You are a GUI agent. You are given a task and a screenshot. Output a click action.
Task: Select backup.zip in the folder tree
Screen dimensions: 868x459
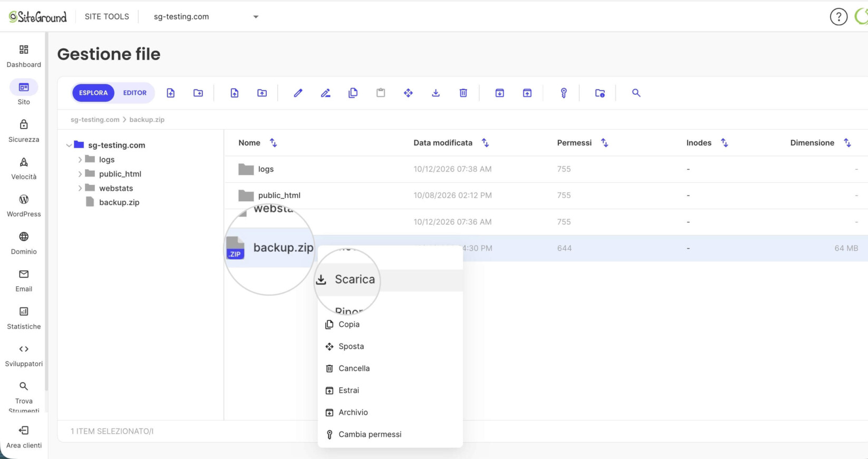(119, 202)
